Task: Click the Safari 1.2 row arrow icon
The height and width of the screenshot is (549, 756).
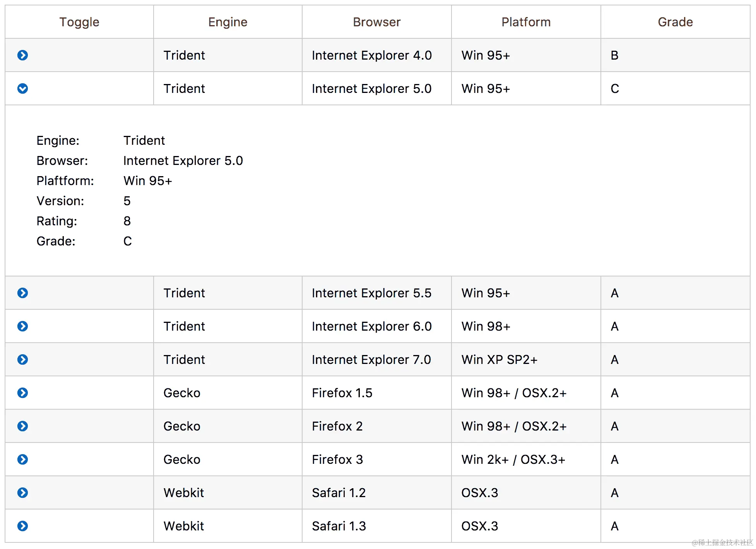Action: tap(23, 493)
